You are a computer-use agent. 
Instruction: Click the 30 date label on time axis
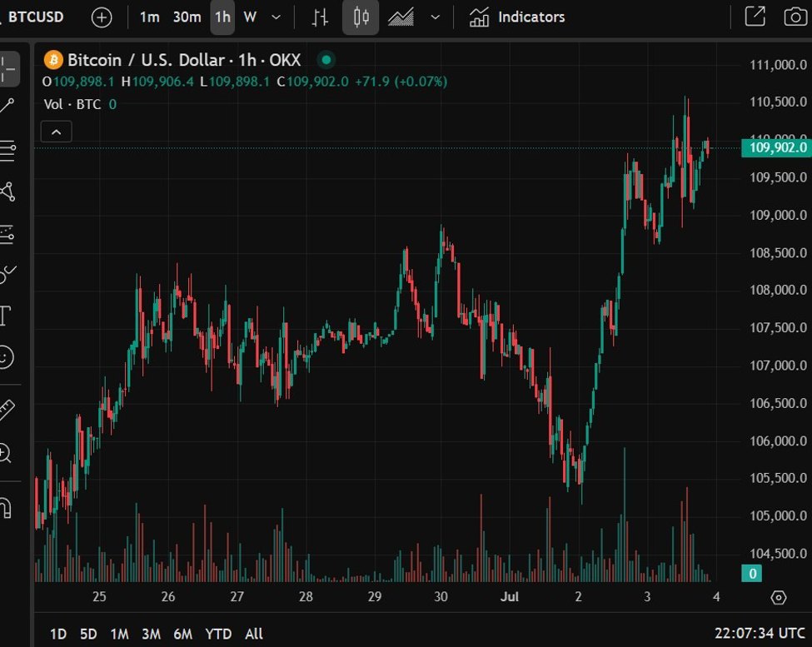[441, 597]
